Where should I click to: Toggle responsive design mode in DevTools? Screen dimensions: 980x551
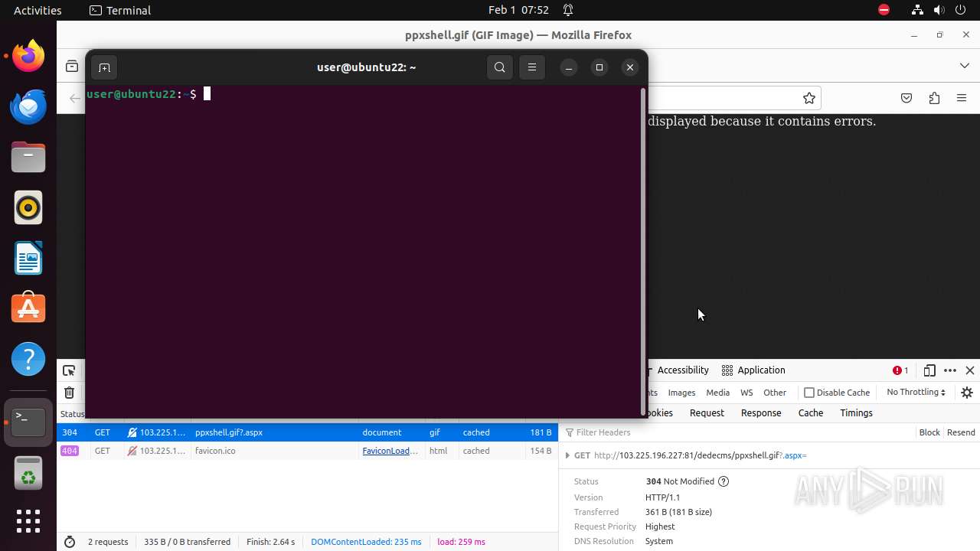pos(929,370)
